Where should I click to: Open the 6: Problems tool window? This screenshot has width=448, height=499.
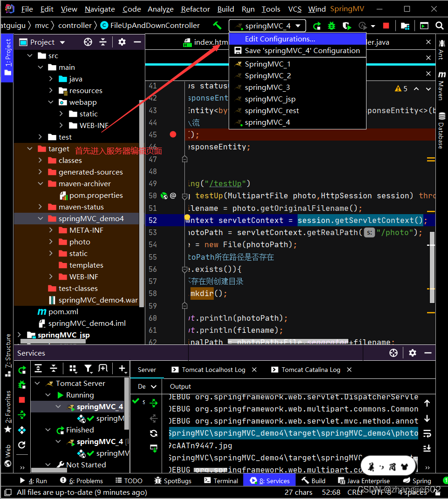(81, 480)
